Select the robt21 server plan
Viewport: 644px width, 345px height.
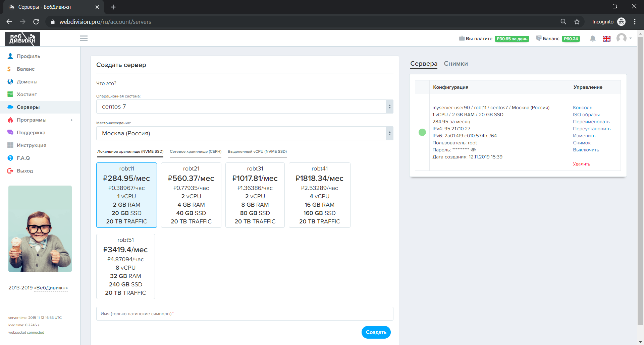[191, 195]
